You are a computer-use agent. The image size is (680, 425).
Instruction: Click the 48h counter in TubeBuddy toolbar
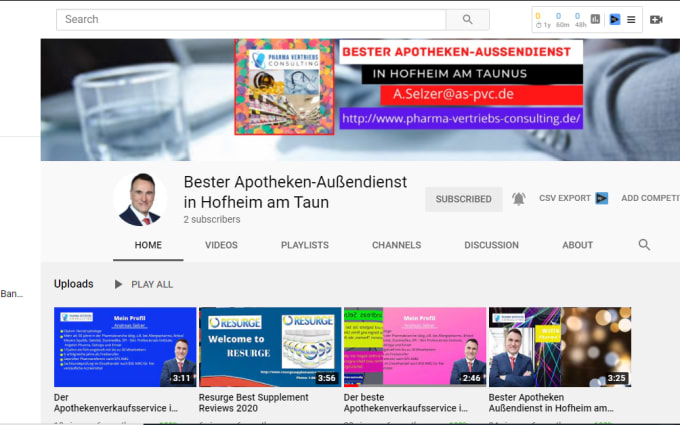tap(580, 20)
